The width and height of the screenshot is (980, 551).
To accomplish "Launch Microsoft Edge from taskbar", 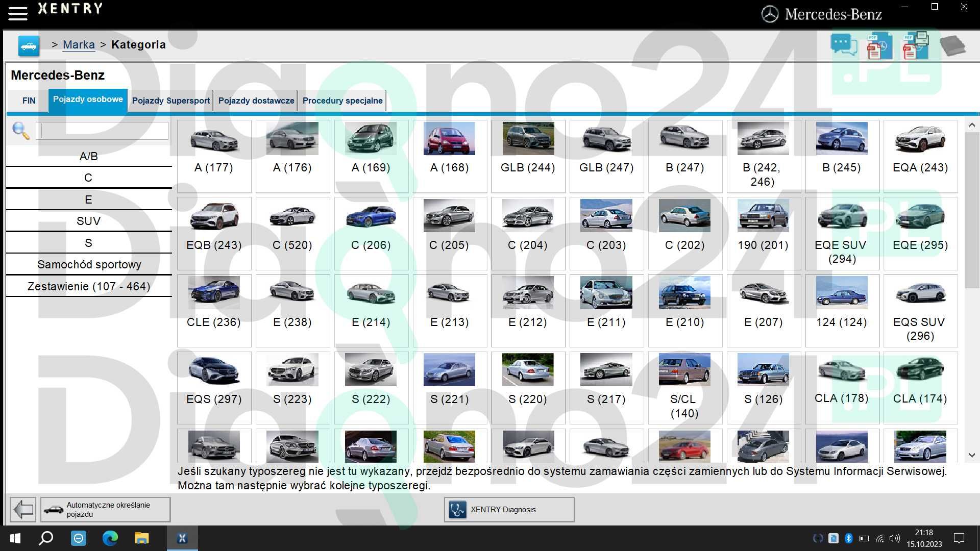I will (x=110, y=538).
